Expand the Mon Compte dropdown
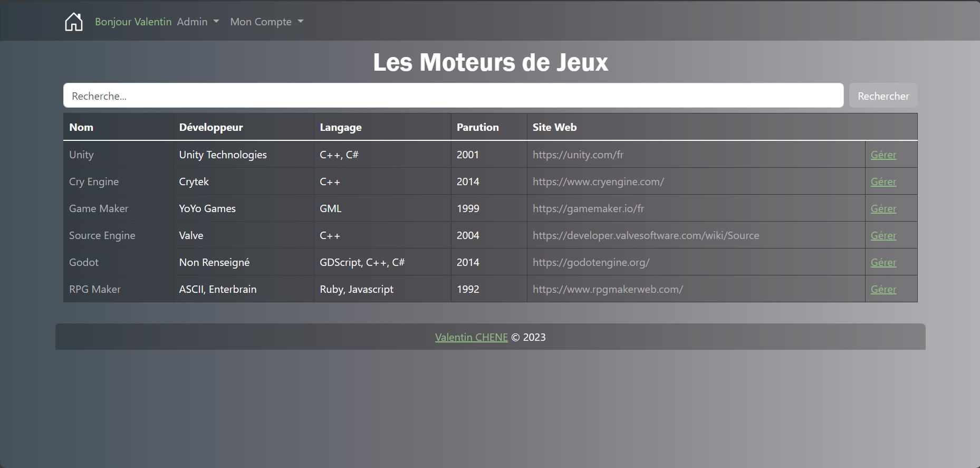This screenshot has height=468, width=980. coord(267,22)
